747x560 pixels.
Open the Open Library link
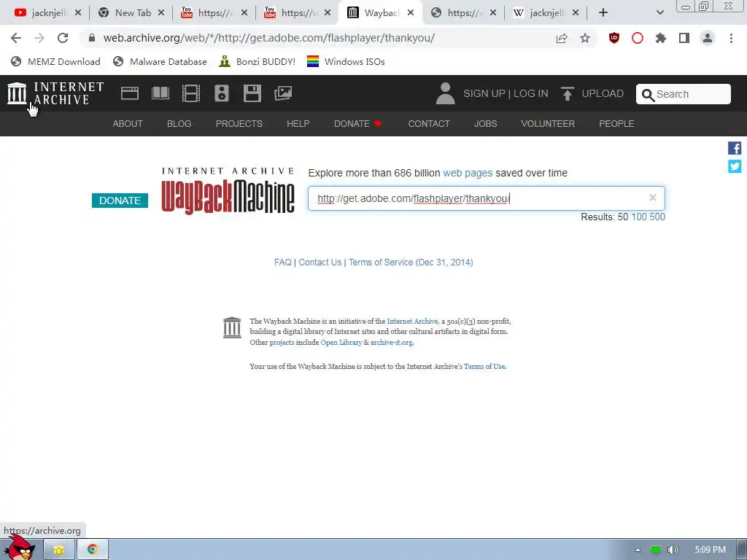pos(341,343)
